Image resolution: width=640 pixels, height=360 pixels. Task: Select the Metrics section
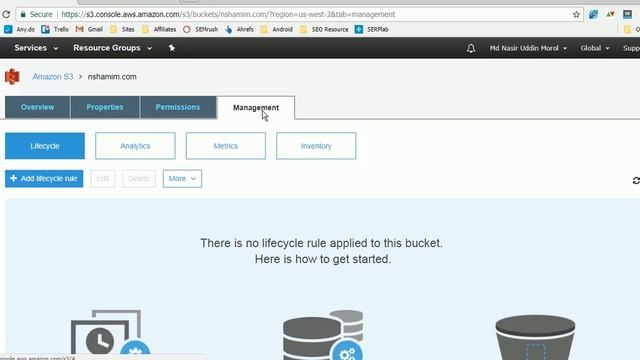[x=226, y=146]
